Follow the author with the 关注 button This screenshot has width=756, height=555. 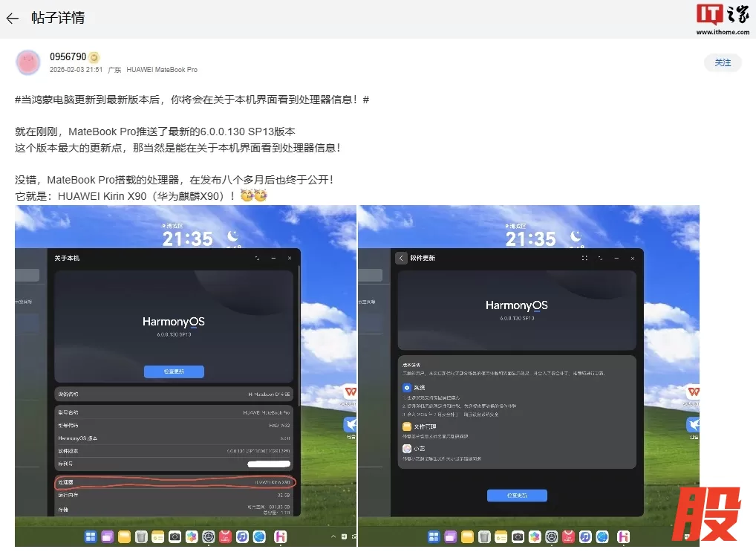[x=723, y=63]
